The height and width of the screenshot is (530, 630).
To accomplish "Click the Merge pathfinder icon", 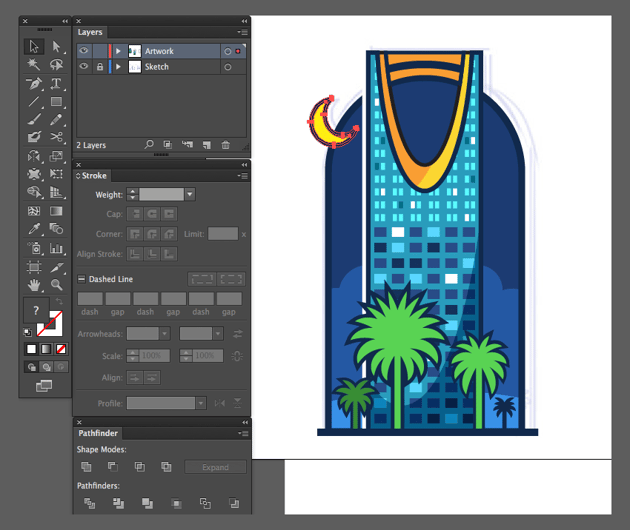I will tap(147, 503).
